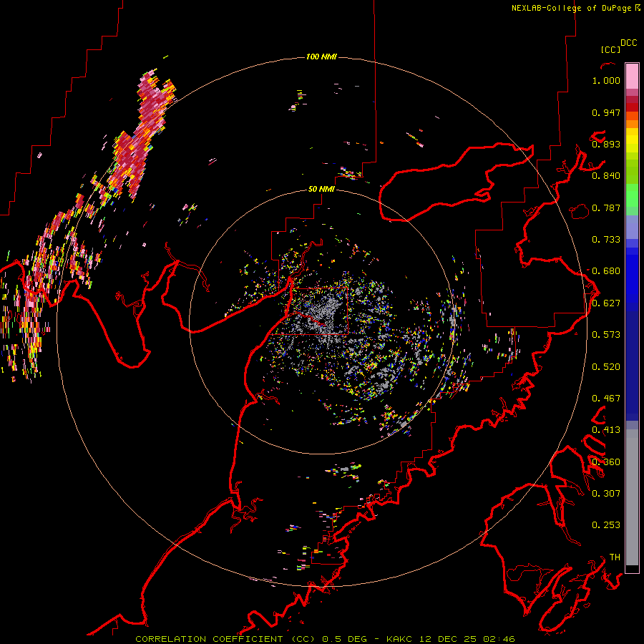Click the green segment of the color bar

(632, 195)
